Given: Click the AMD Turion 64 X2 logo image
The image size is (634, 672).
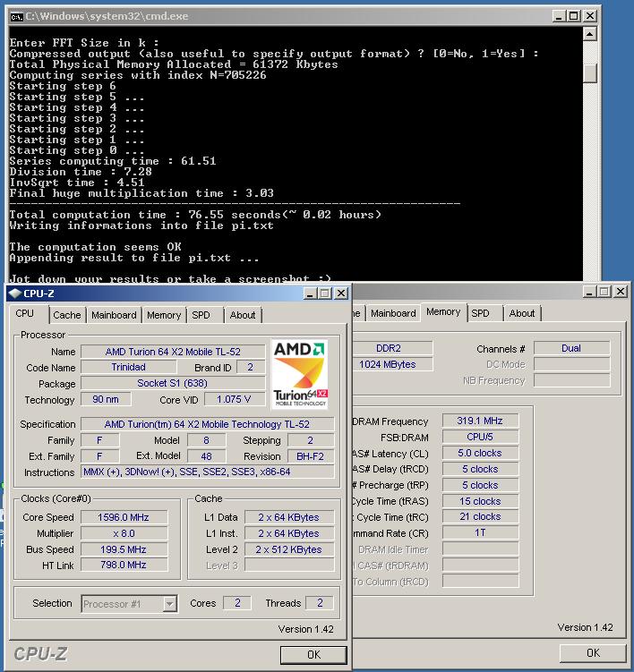Looking at the screenshot, I should tap(300, 374).
